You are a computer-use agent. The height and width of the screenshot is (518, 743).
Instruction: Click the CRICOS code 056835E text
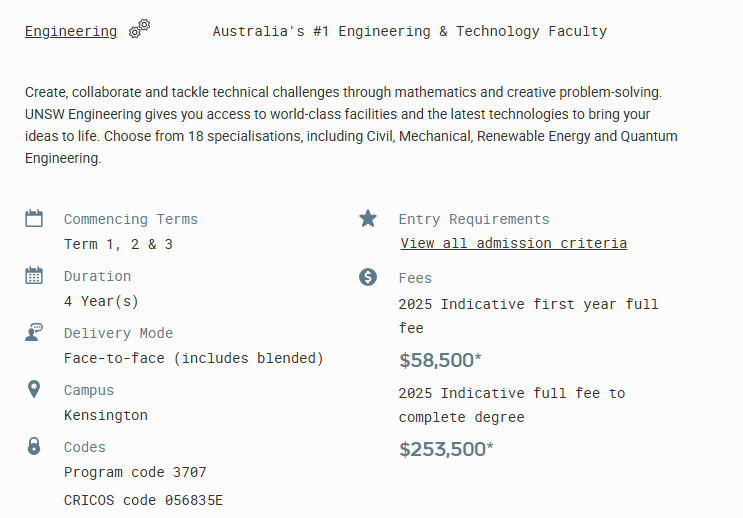[143, 500]
